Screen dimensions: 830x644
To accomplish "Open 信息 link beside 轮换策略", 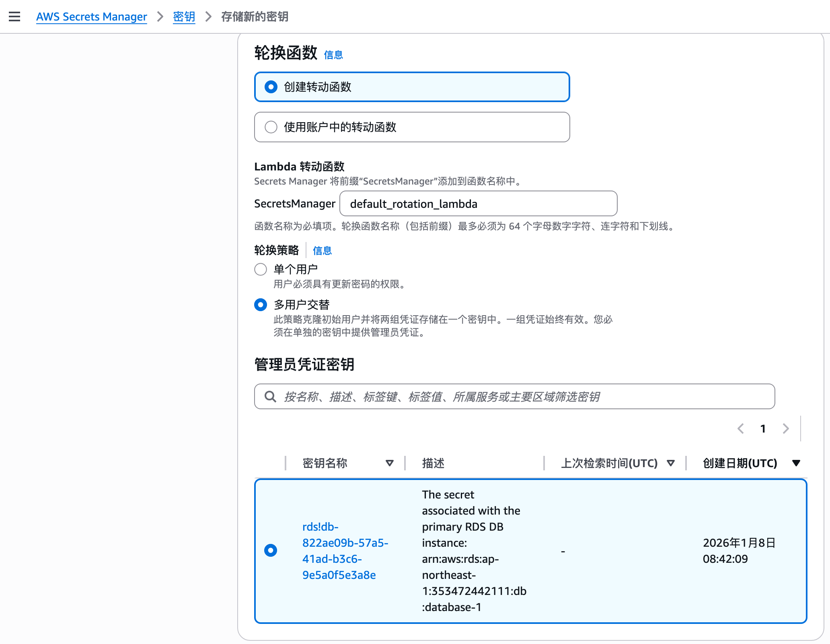I will click(x=322, y=251).
